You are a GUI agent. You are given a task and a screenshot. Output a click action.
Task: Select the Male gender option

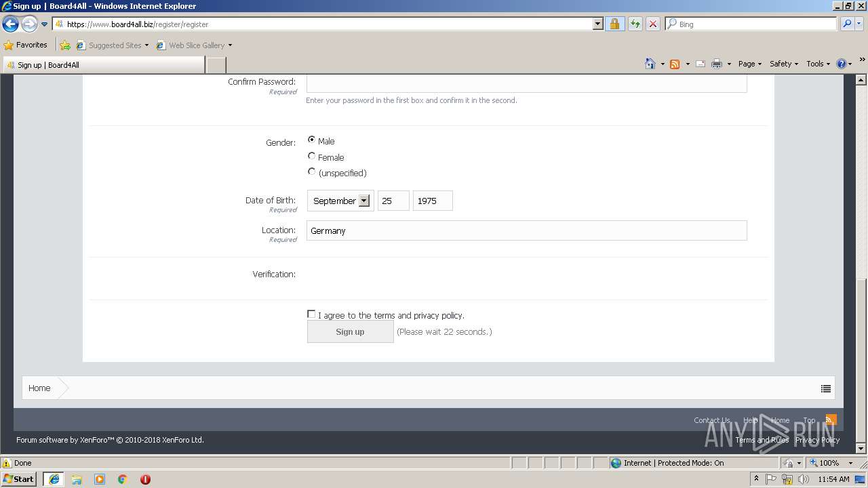click(311, 140)
